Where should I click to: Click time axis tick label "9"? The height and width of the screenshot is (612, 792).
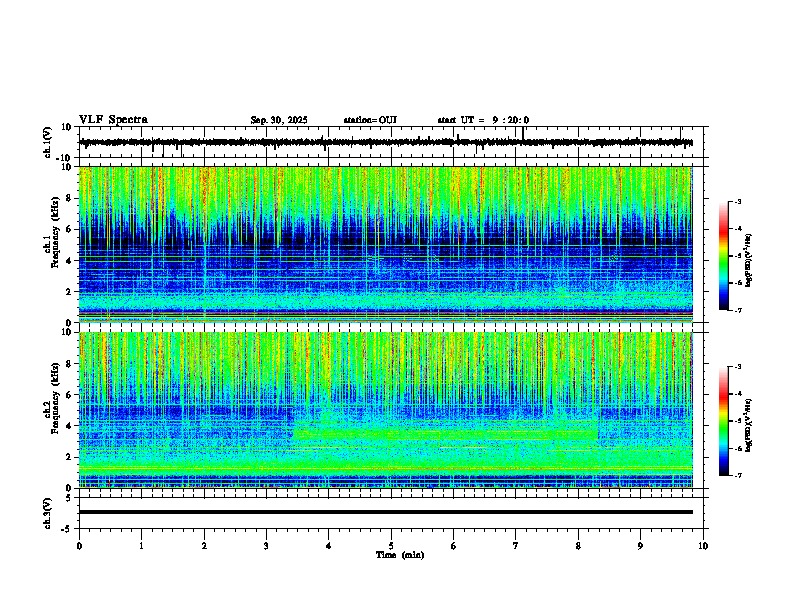pyautogui.click(x=640, y=546)
